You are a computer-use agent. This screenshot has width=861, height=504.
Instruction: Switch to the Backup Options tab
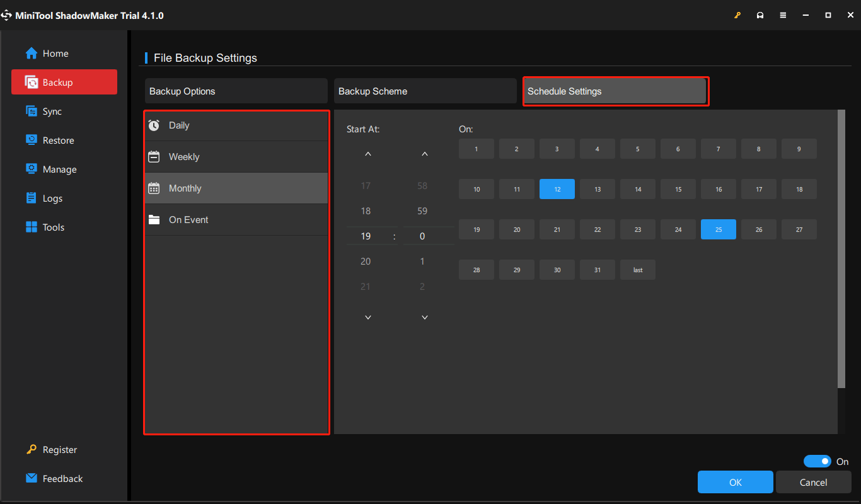click(236, 91)
